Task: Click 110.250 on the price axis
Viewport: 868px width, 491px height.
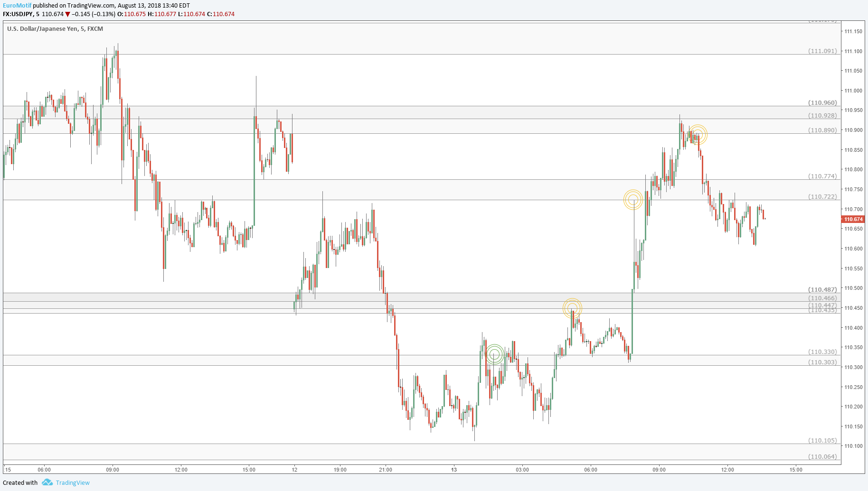Action: point(853,387)
